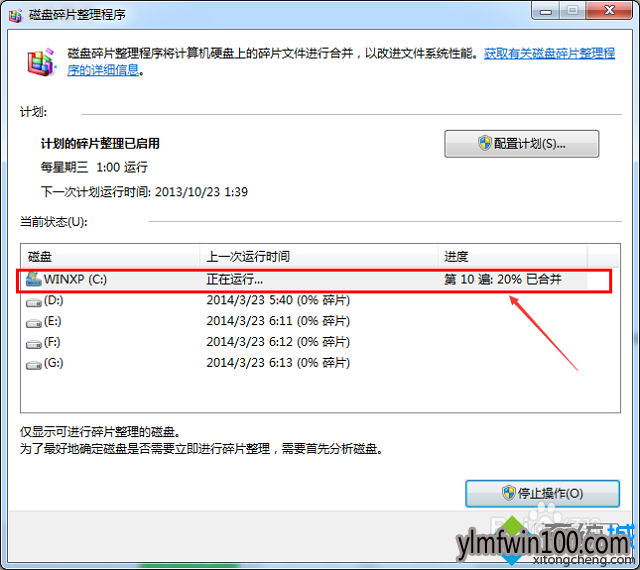Viewport: 640px width, 570px height.
Task: Open 配置计划(S)... schedule settings
Action: click(x=522, y=144)
